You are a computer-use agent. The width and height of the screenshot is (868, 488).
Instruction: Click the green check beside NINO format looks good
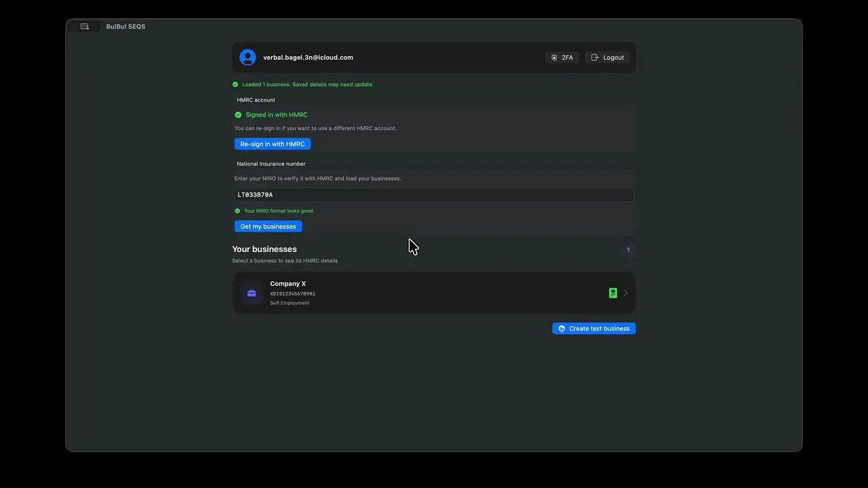[x=237, y=211]
